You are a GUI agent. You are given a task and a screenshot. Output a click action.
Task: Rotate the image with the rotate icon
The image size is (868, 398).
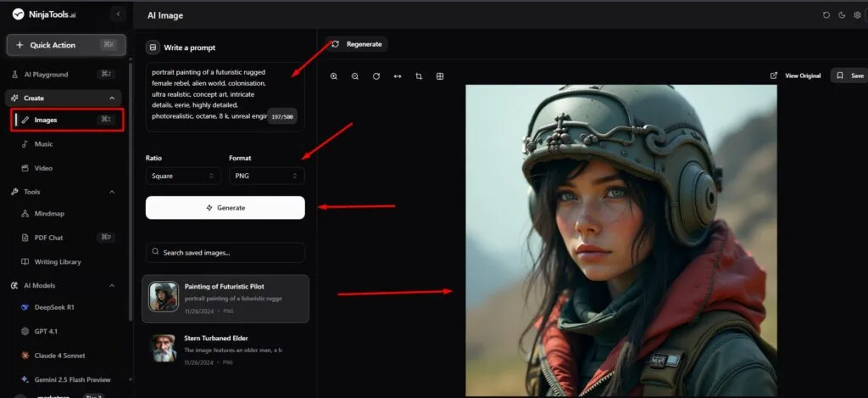[x=376, y=76]
